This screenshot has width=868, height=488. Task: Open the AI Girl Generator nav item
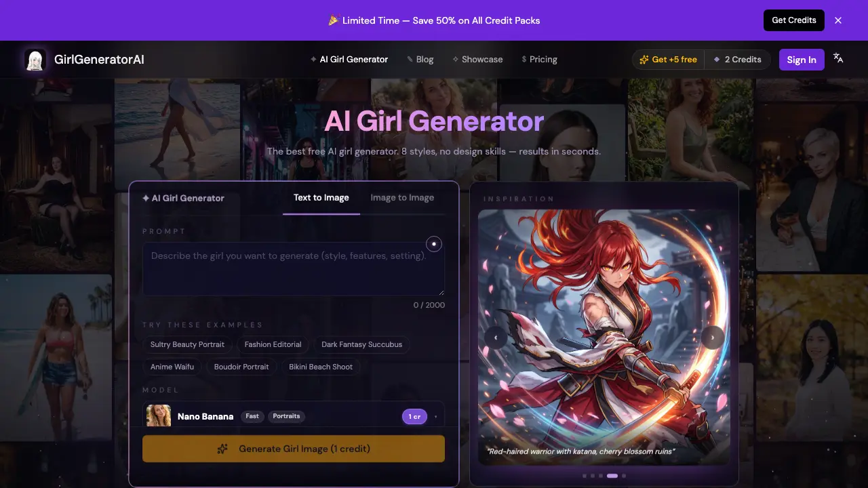click(349, 60)
